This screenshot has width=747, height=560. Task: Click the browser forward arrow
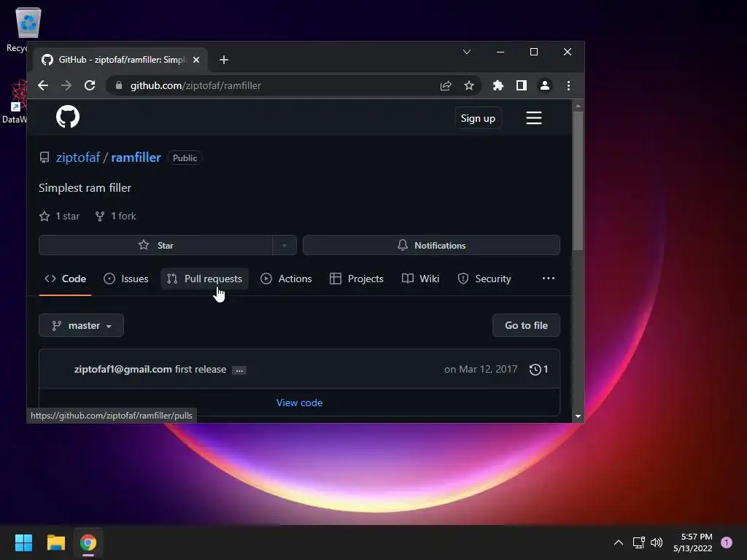tap(66, 86)
